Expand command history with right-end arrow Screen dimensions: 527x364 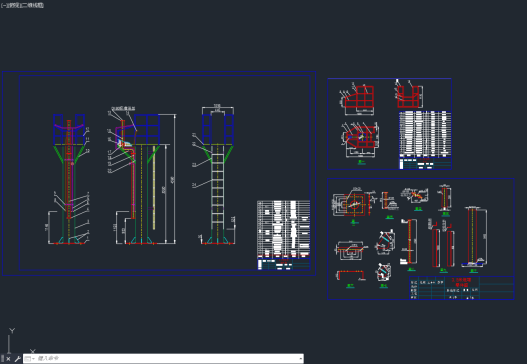click(300, 359)
